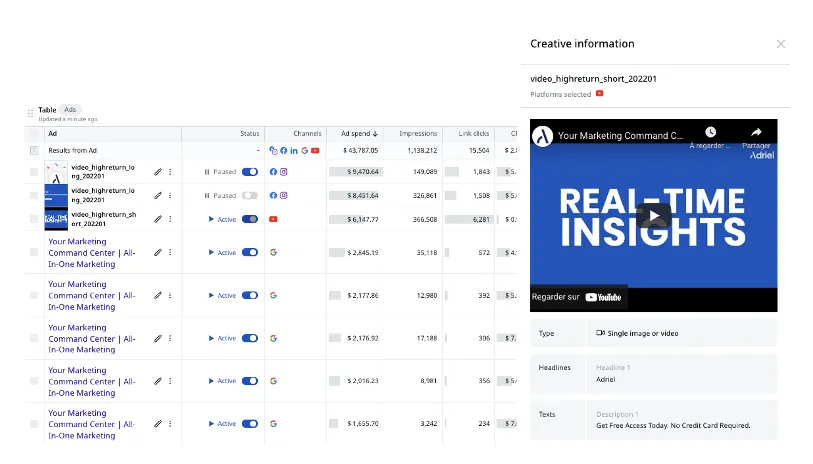Sort by the Ad spend column header
The image size is (813, 464).
(x=359, y=134)
